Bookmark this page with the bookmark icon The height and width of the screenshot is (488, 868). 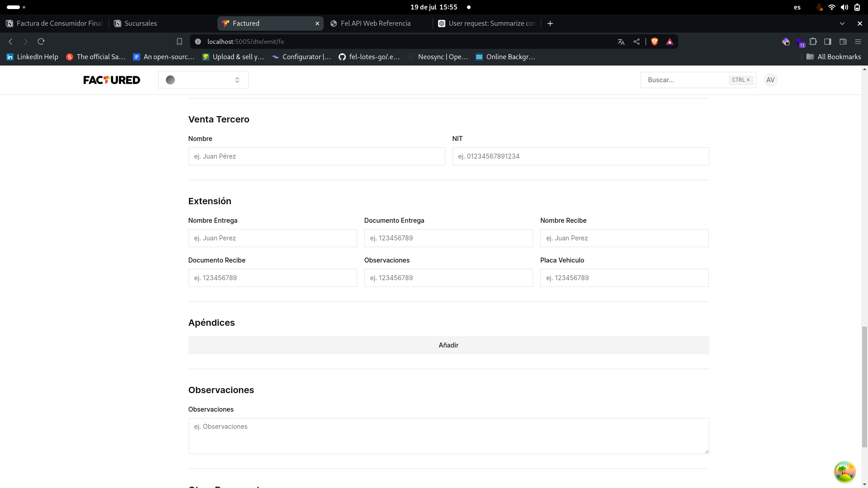tap(179, 42)
